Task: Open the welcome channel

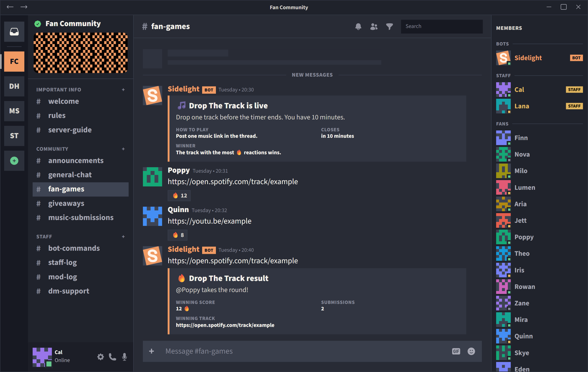Action: tap(81, 101)
